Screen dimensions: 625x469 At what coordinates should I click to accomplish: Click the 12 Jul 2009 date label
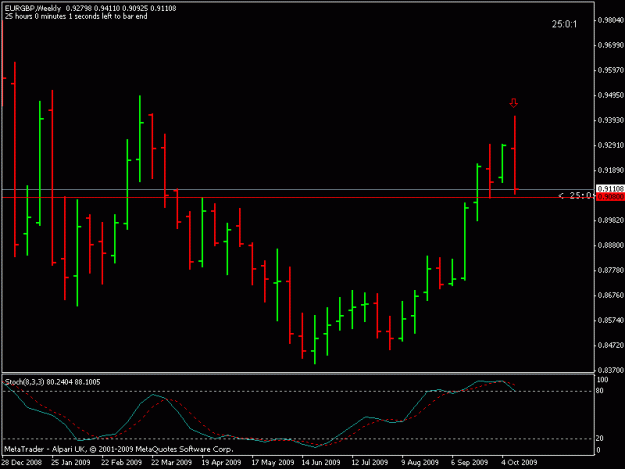point(369,462)
